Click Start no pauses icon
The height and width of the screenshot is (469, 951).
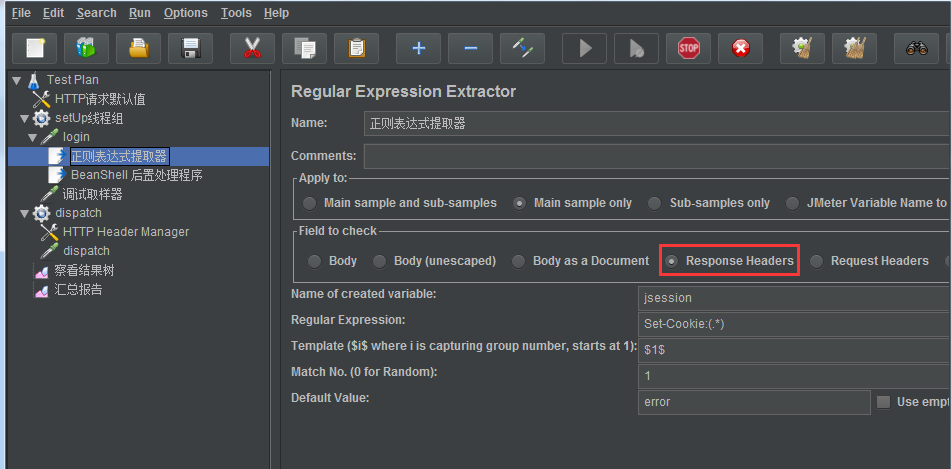click(x=637, y=49)
